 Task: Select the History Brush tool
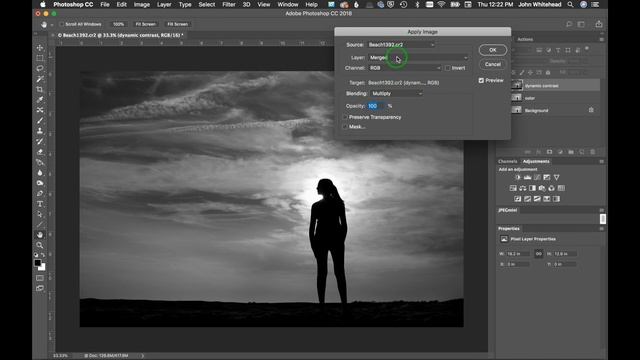tap(40, 141)
